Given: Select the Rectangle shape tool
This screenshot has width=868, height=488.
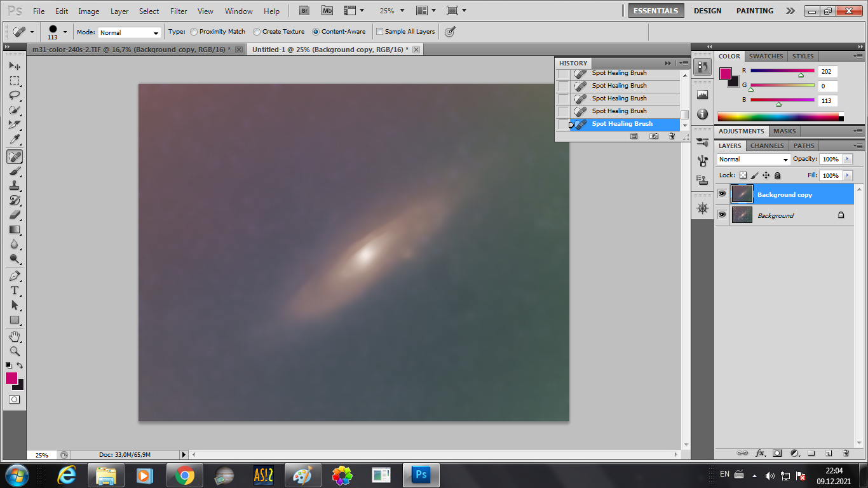Looking at the screenshot, I should (x=15, y=320).
